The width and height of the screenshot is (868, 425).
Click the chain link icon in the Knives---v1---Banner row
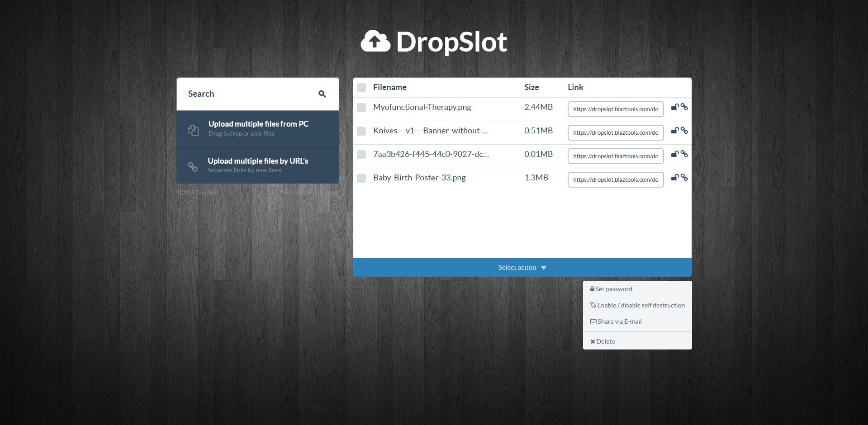coord(684,131)
